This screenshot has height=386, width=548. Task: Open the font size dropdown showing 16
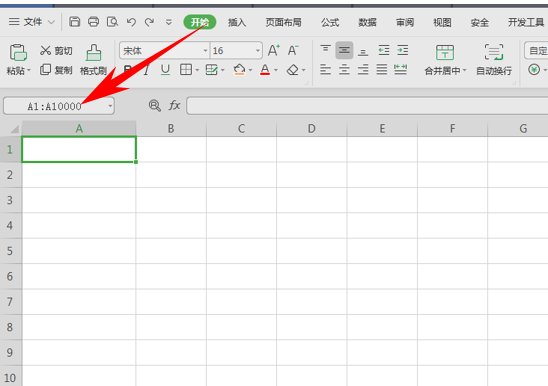[x=258, y=51]
